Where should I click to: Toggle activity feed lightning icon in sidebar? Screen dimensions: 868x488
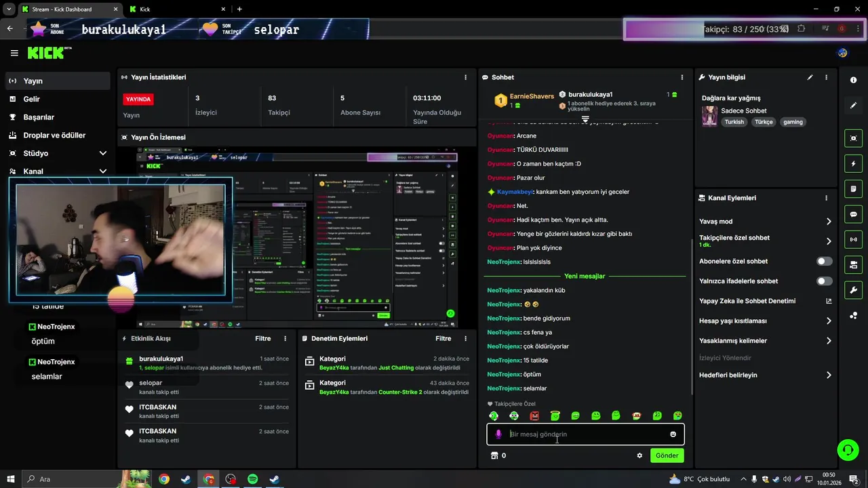point(853,163)
